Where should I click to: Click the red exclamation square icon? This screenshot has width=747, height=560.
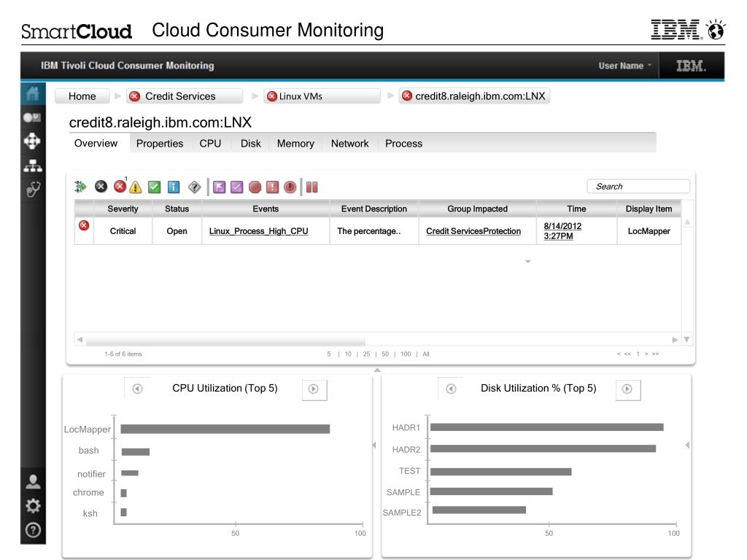point(273,187)
